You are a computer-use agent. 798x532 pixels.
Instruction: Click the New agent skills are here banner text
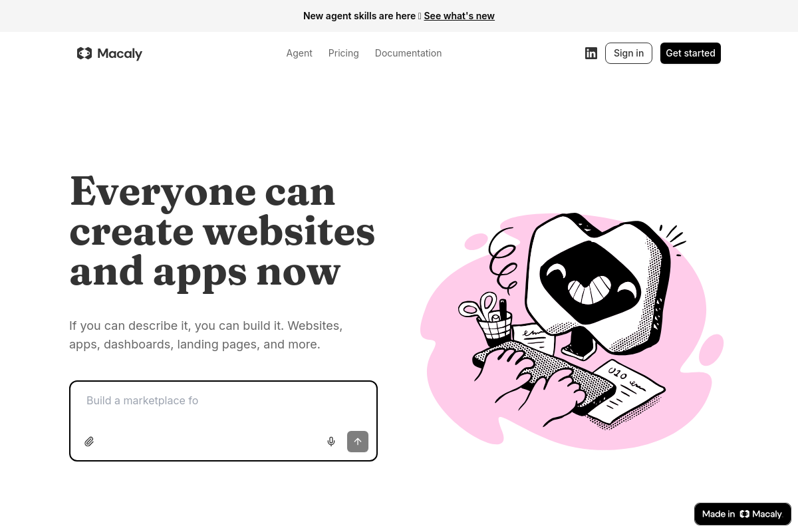(359, 16)
